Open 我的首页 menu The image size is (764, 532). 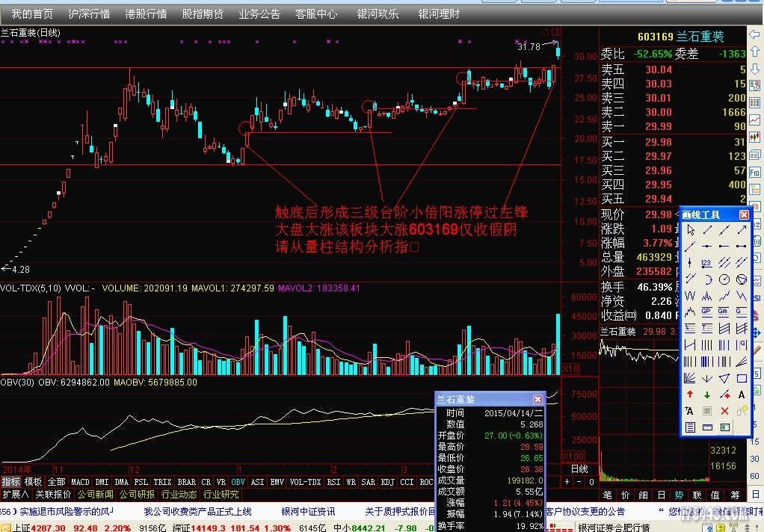pyautogui.click(x=32, y=14)
